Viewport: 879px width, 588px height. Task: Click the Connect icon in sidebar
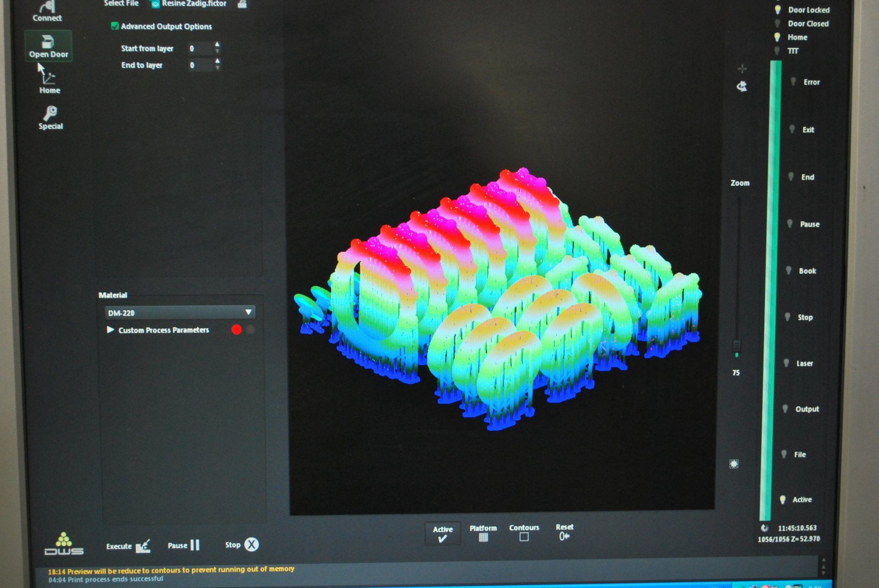(47, 10)
